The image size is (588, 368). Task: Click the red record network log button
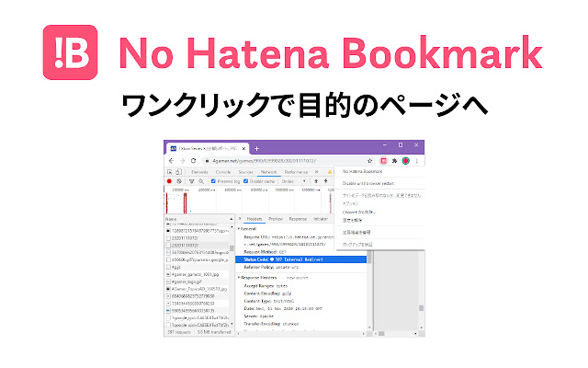click(x=169, y=181)
